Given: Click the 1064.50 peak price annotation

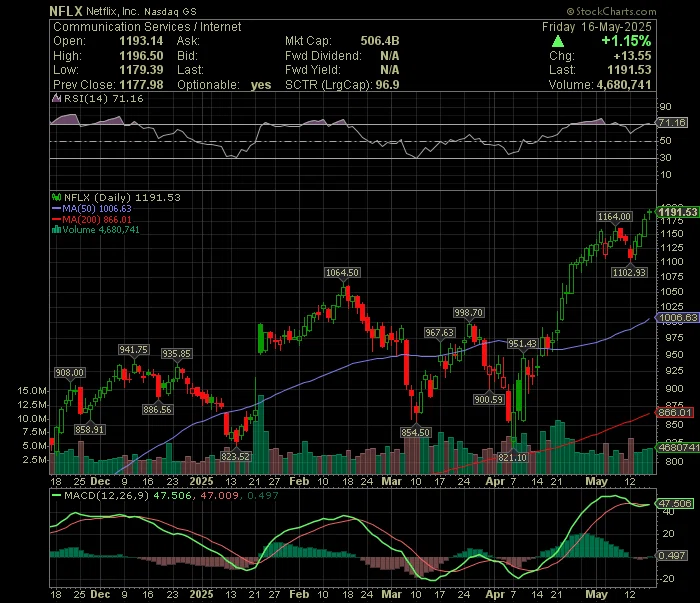Looking at the screenshot, I should (x=342, y=273).
